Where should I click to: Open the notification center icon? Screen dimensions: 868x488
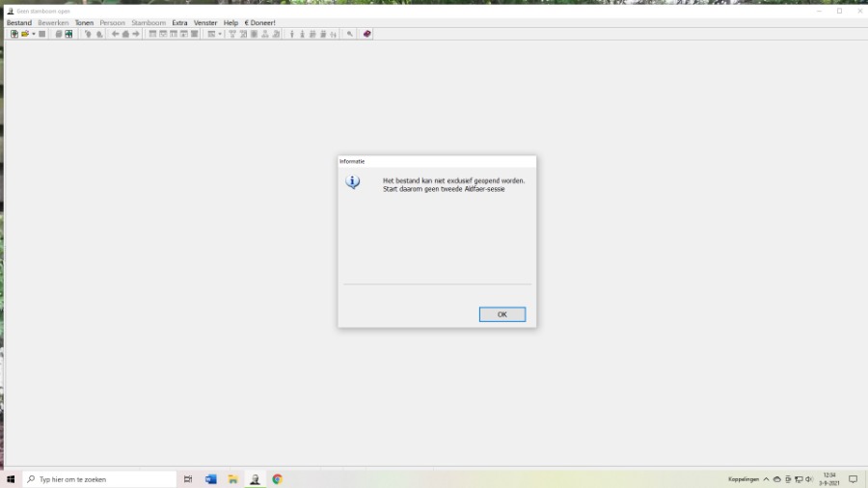pos(853,479)
